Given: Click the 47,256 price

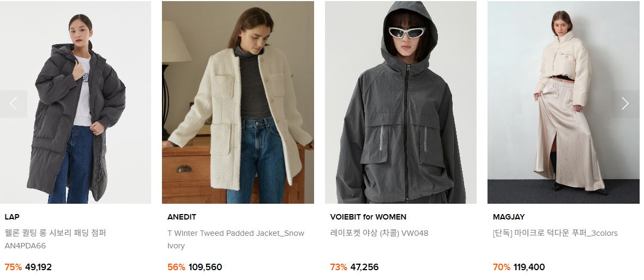Looking at the screenshot, I should click(364, 267).
